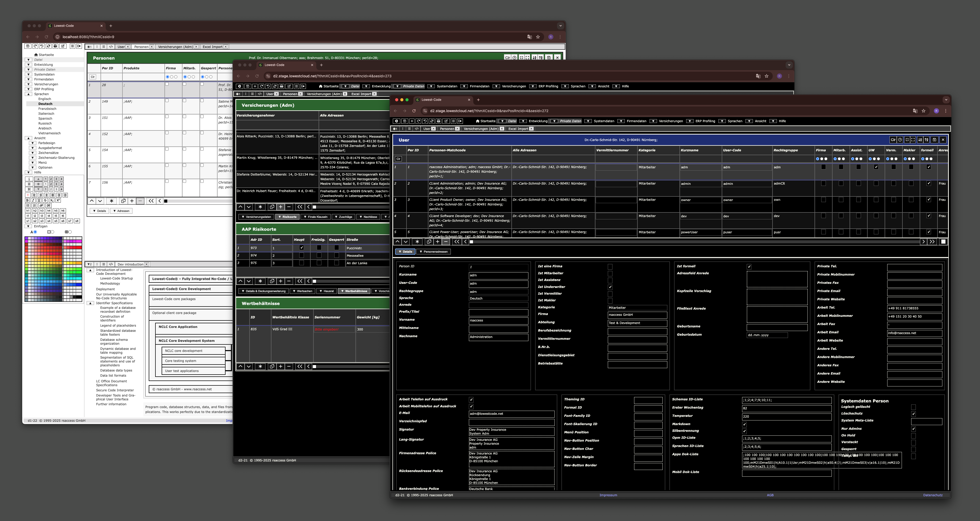Toggle UW checkbox for adm user row
The width and height of the screenshot is (980, 521).
point(876,167)
